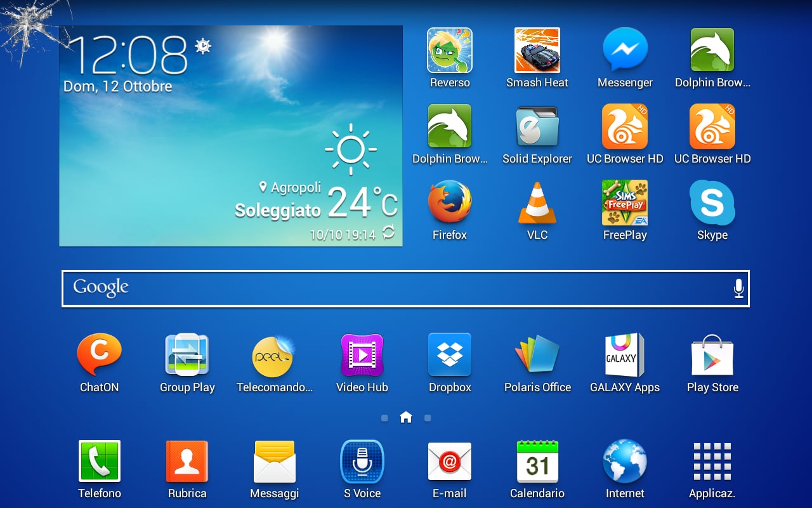Screen dimensions: 812x508
Task: Open Facebook Messenger app
Action: coord(625,51)
